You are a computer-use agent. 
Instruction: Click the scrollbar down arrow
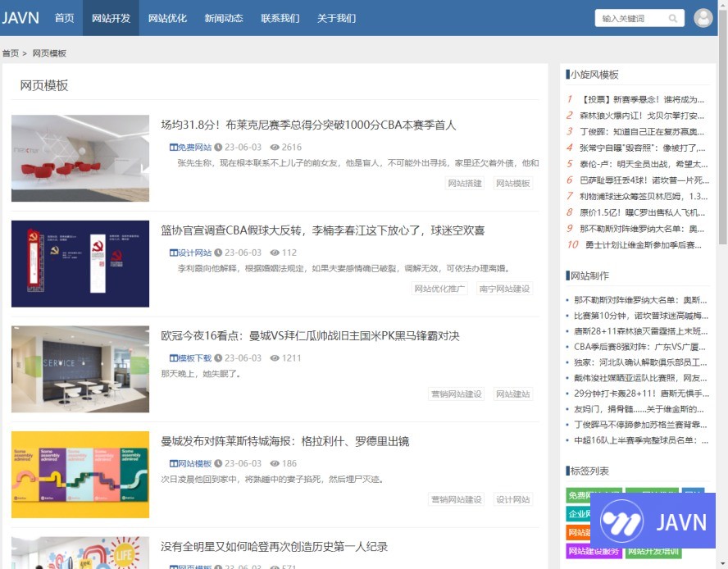(721, 562)
